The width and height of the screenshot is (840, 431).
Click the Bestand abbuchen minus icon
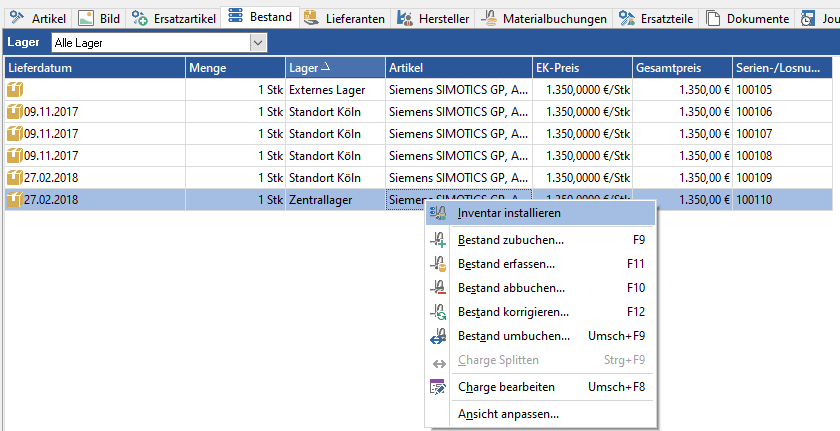tap(438, 288)
